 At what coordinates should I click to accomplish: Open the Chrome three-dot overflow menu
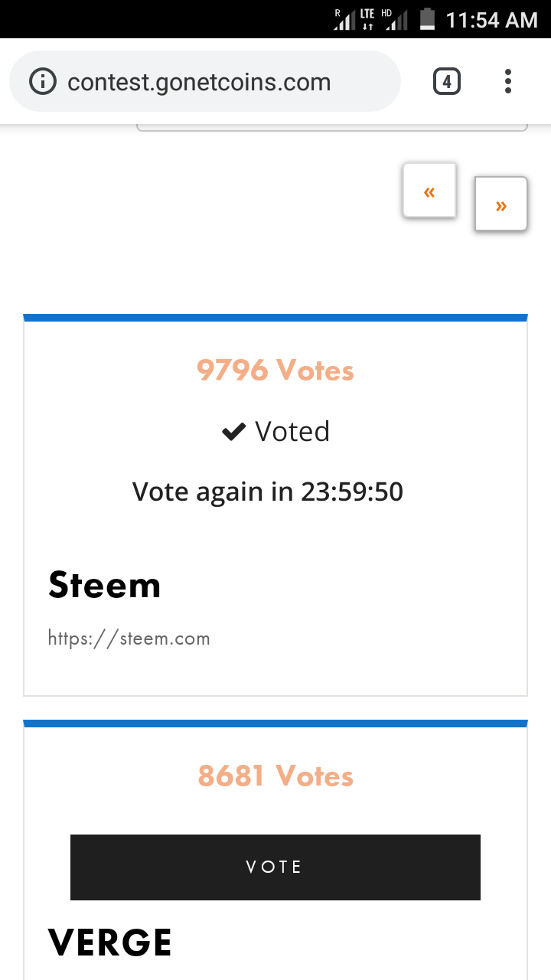(508, 81)
